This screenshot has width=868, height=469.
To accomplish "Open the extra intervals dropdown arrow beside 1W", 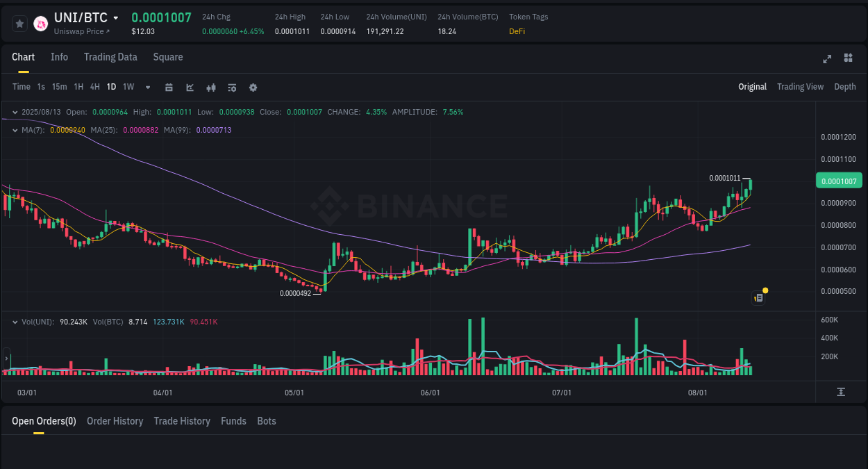I will [147, 87].
